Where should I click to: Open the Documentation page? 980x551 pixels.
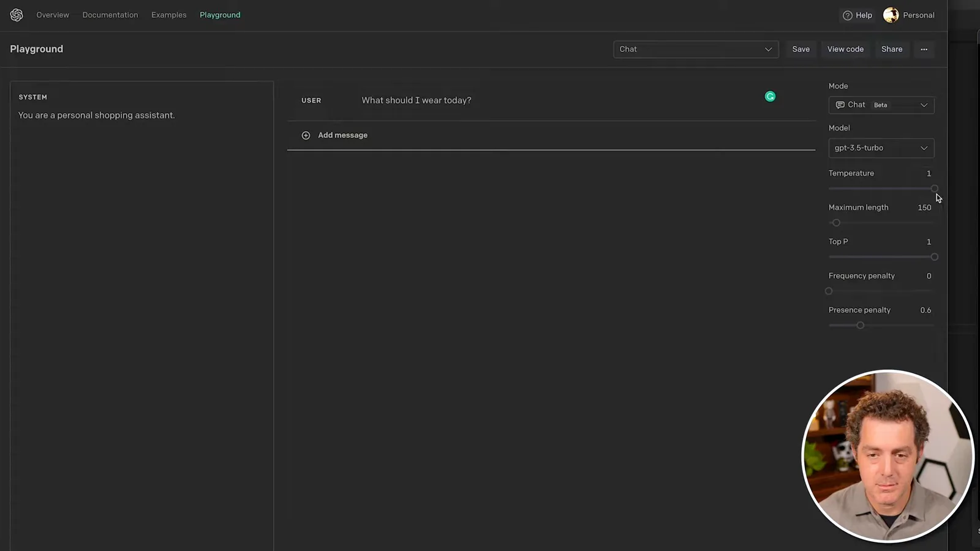pyautogui.click(x=110, y=15)
